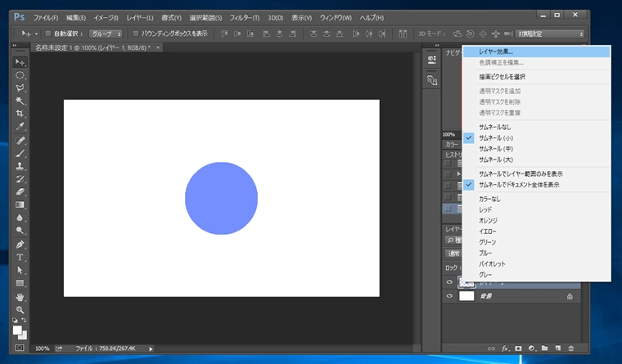The height and width of the screenshot is (364, 622).
Task: Enable the バウンディングボックスを表示 checkbox
Action: (x=136, y=34)
